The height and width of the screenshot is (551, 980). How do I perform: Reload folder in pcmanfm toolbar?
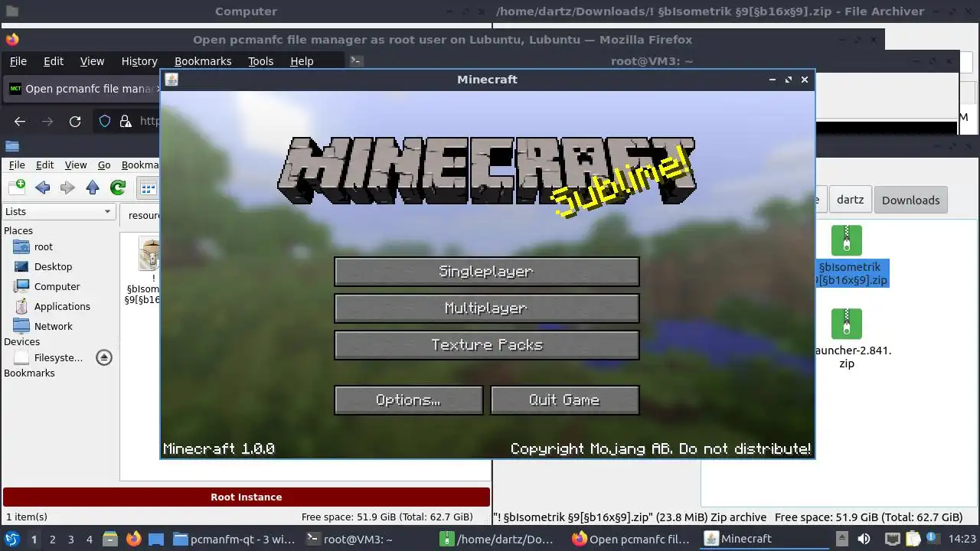118,187
